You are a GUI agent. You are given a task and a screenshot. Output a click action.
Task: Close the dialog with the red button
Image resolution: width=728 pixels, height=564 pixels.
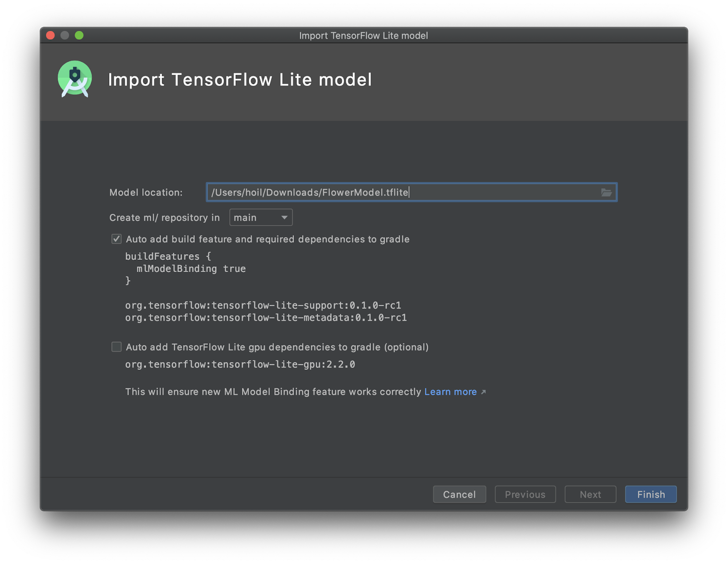pyautogui.click(x=51, y=35)
